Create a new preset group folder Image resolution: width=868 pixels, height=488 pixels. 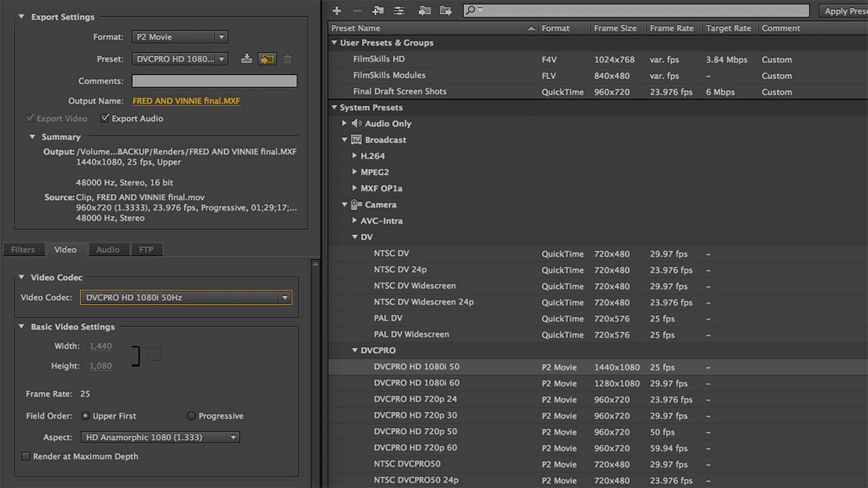[x=378, y=10]
